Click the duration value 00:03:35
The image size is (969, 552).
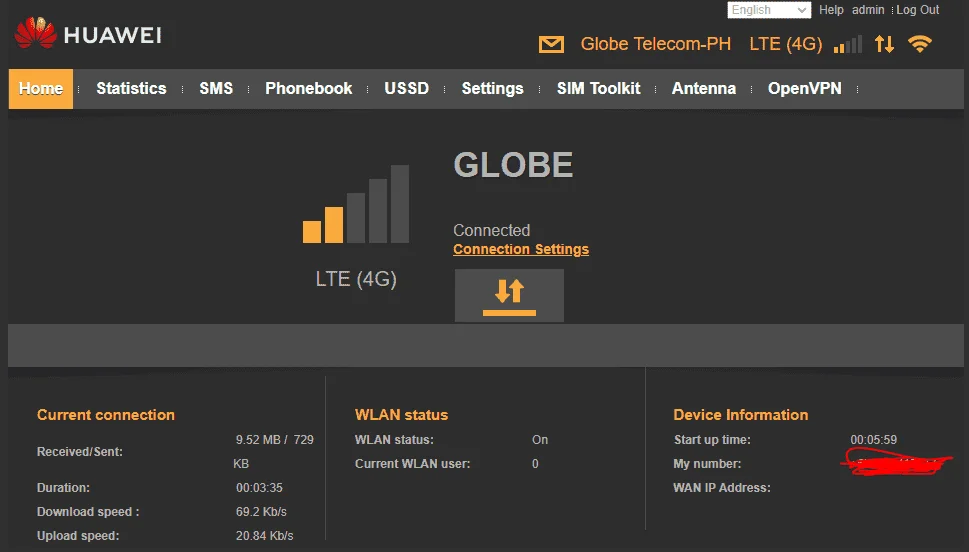point(259,488)
